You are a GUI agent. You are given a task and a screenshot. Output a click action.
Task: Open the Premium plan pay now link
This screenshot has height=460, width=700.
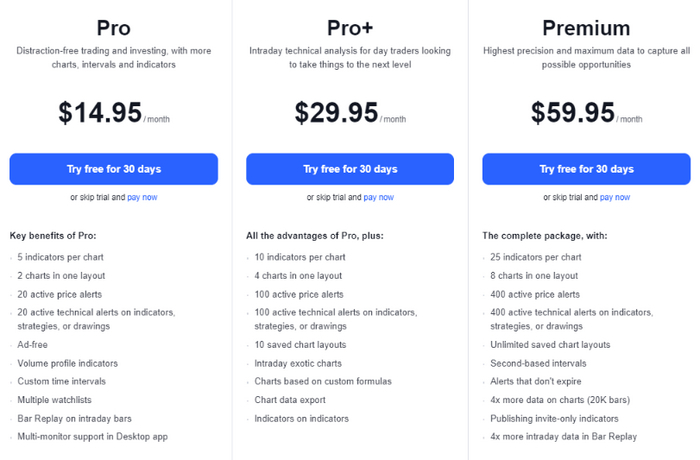pyautogui.click(x=614, y=197)
